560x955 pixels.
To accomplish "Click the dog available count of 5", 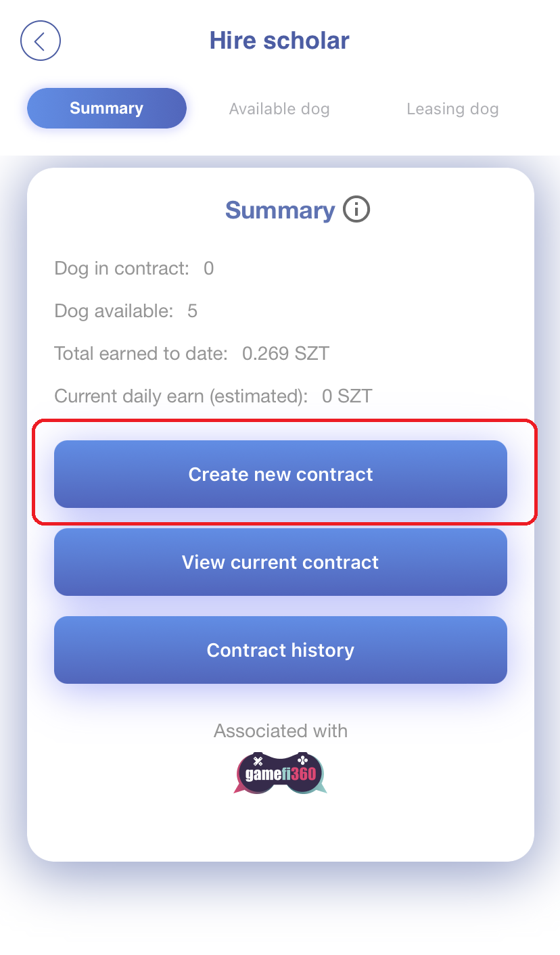I will (x=192, y=311).
